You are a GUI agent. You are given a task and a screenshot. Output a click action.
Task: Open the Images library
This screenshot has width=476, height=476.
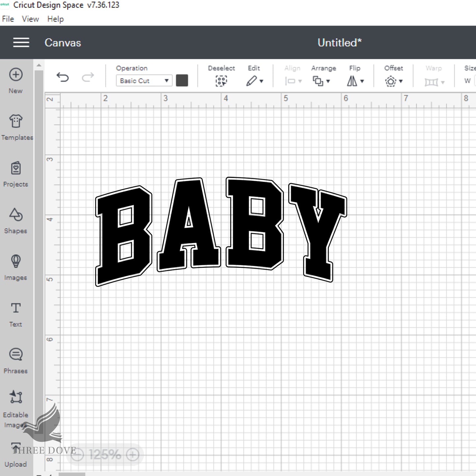(x=15, y=268)
